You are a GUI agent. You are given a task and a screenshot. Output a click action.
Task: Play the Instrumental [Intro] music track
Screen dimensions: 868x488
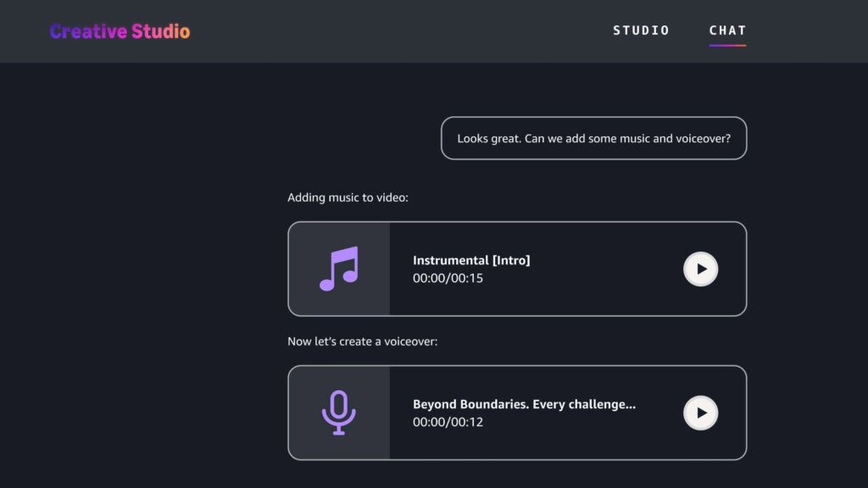tap(700, 269)
